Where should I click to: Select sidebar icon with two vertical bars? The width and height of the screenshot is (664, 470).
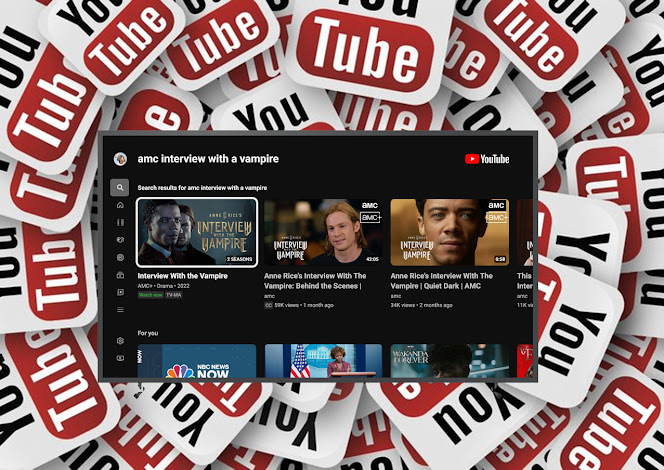120,222
